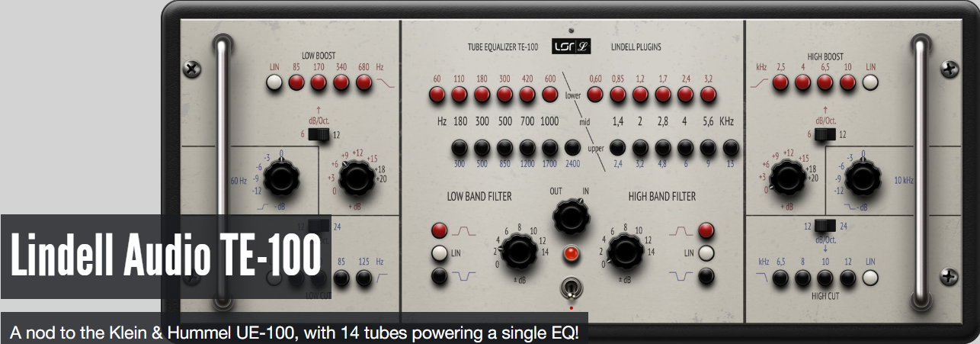This screenshot has width=980, height=344.
Task: Select the red 60 Hz lower-row button
Action: 437,95
